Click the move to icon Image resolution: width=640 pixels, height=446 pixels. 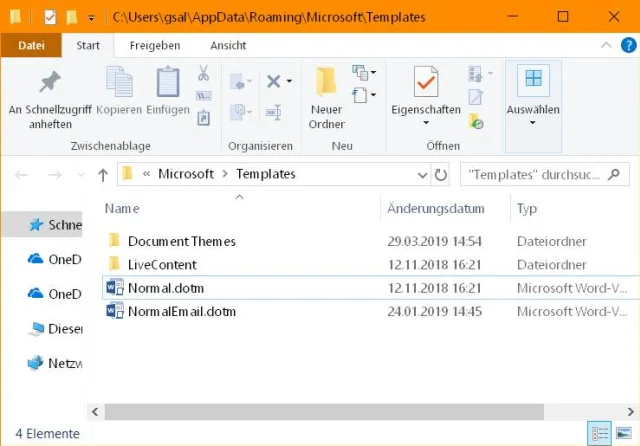click(x=238, y=81)
